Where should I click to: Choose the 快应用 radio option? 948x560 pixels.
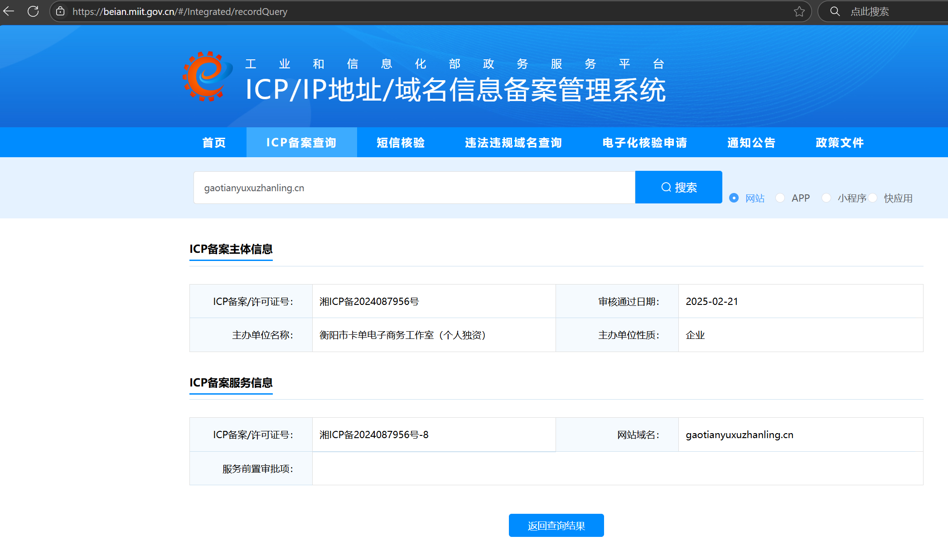(873, 198)
